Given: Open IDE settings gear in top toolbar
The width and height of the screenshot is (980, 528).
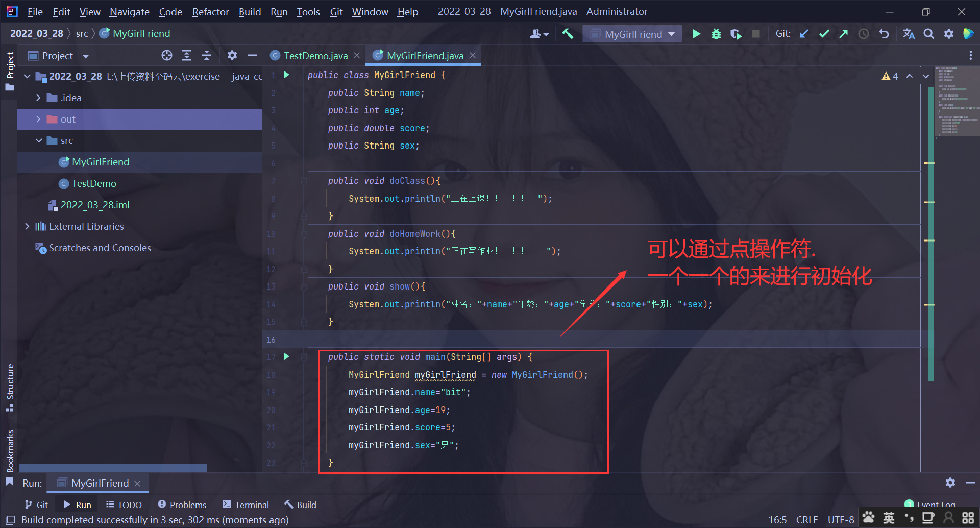Looking at the screenshot, I should click(x=949, y=34).
